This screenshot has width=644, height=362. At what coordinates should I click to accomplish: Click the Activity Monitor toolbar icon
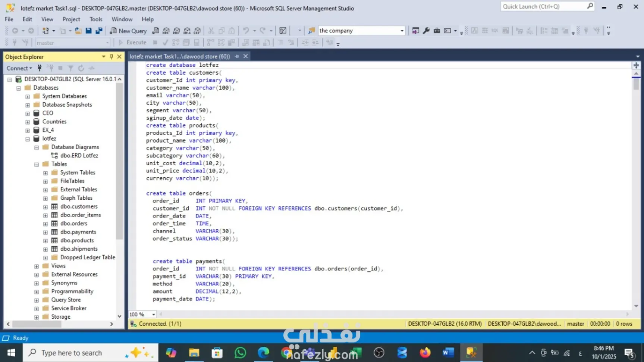click(283, 31)
